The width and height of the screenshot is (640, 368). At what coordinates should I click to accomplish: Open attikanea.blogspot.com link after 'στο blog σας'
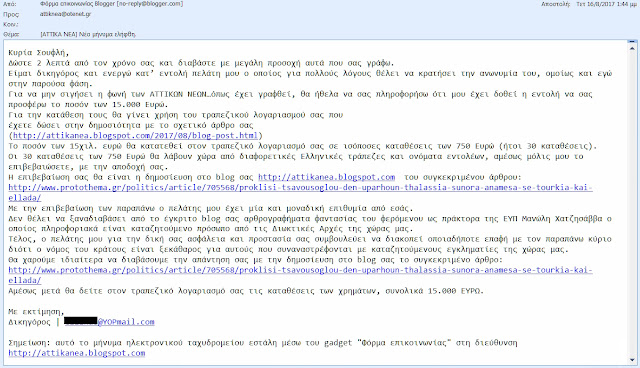click(327, 177)
